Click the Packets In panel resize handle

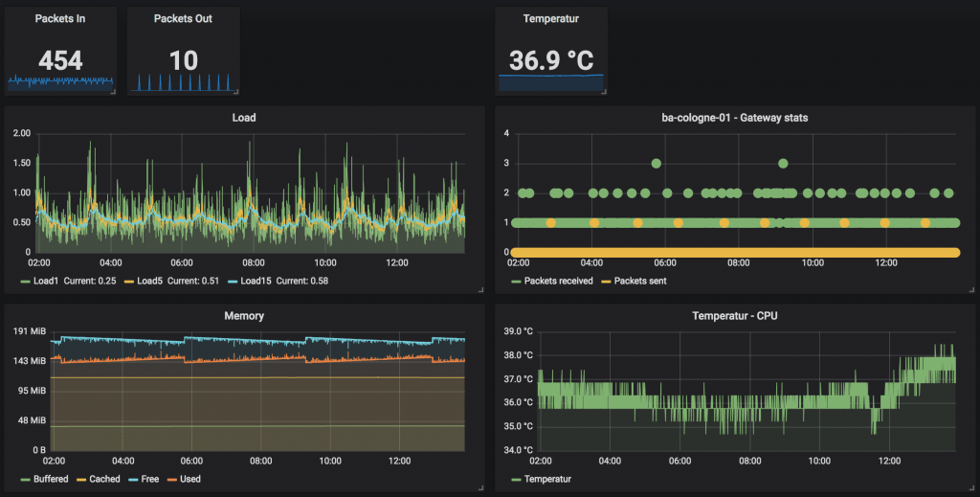[x=113, y=93]
